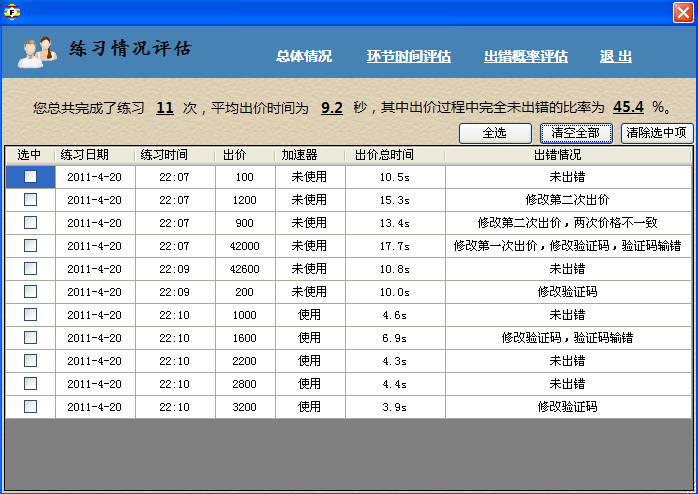Select the 10.5s total time cell
The image size is (698, 494).
(x=395, y=177)
